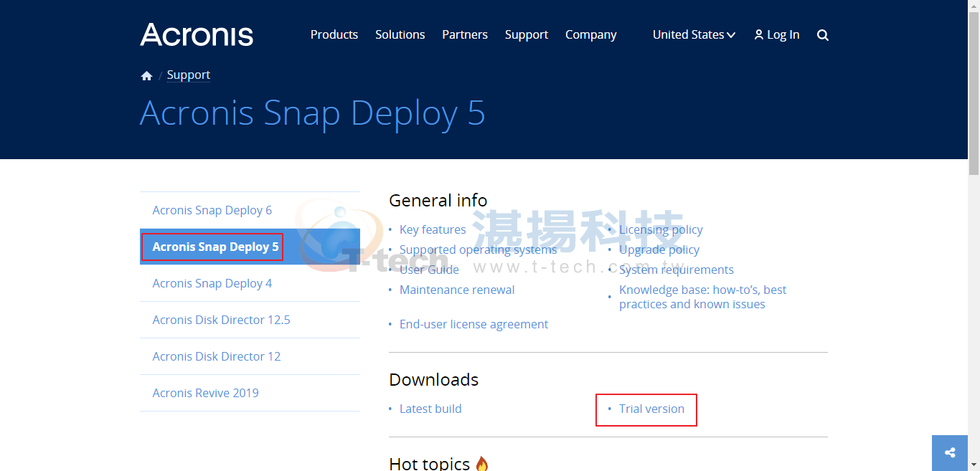This screenshot has width=980, height=471.
Task: Select Acronis Revive 2019 in sidebar
Action: (x=250, y=393)
